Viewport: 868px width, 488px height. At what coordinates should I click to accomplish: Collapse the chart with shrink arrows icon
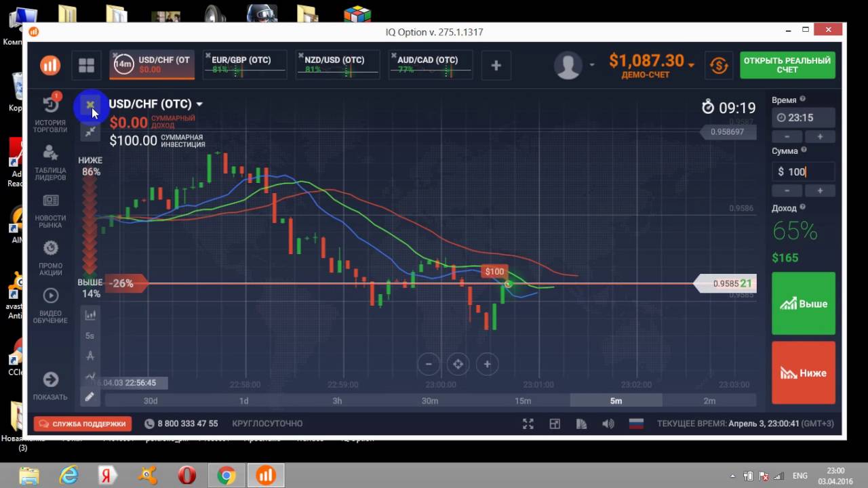coord(90,131)
